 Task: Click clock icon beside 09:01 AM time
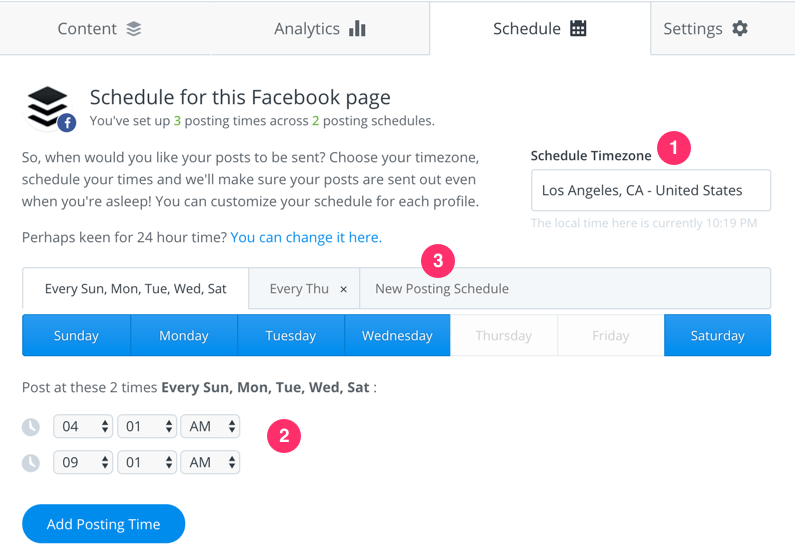coord(31,463)
